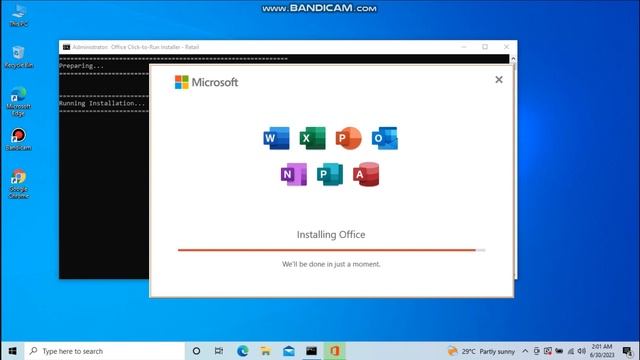640x360 pixels.
Task: Open the volume control in system tray
Action: [582, 351]
